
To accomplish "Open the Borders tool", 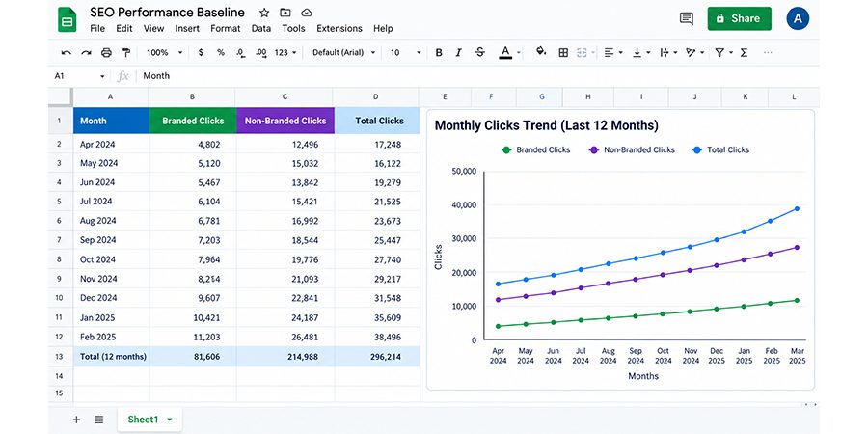I will 563,53.
